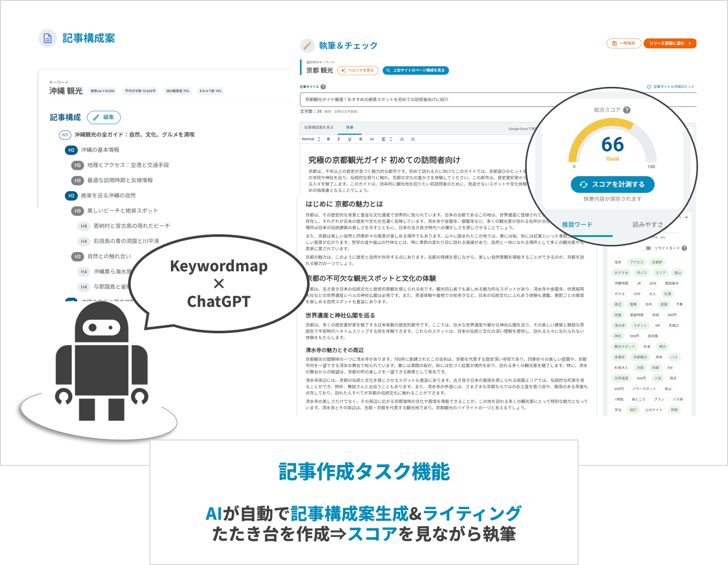
Task: Click heading 究極の京都観光ガイド
Action: coord(384,160)
